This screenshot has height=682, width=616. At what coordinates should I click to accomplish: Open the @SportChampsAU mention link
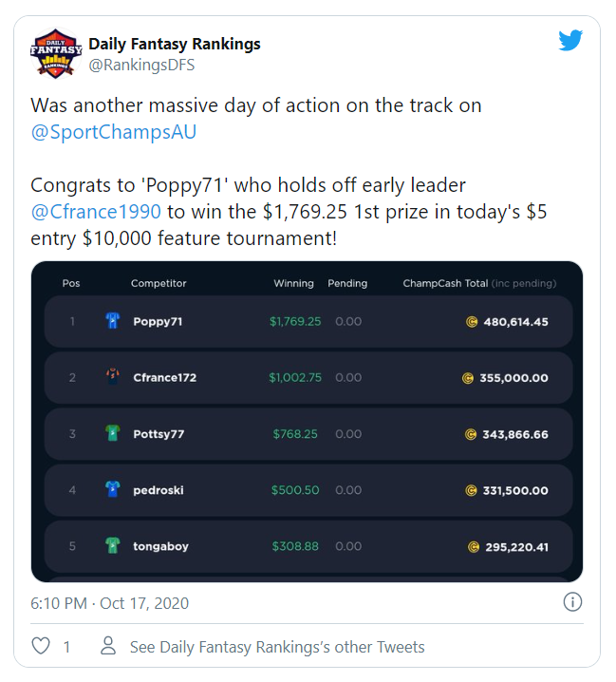114,132
